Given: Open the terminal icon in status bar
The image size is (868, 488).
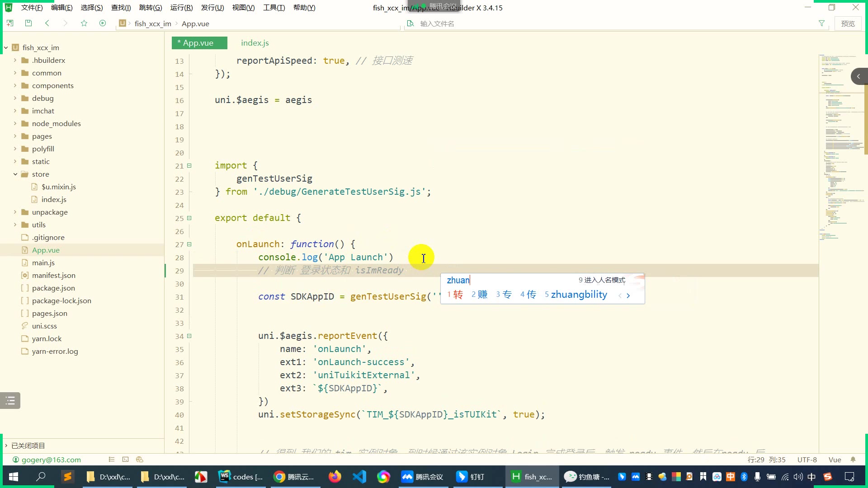Looking at the screenshot, I should (125, 460).
